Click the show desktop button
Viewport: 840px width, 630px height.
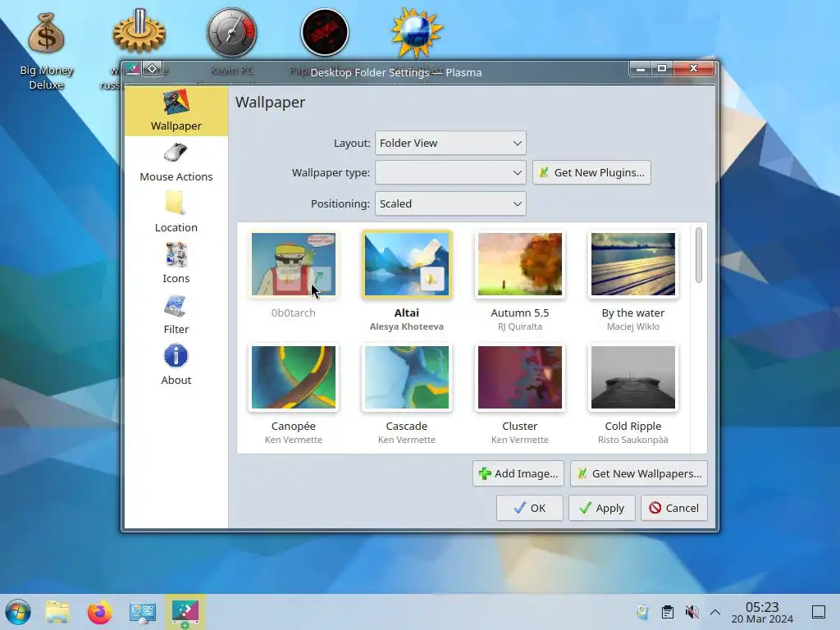(819, 612)
